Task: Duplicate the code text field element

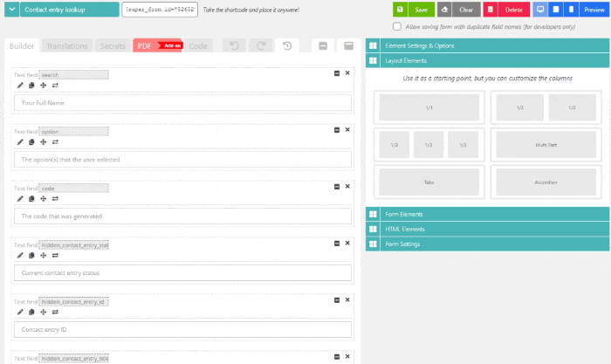Action: [31, 199]
